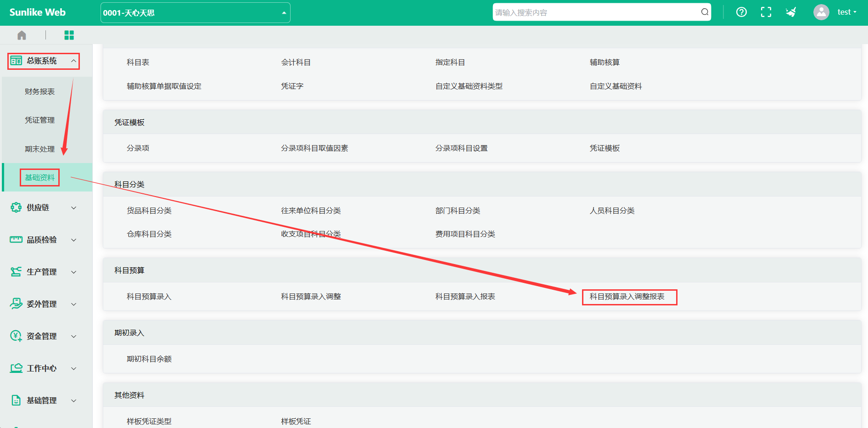Open the 凭证字 link

tap(292, 86)
